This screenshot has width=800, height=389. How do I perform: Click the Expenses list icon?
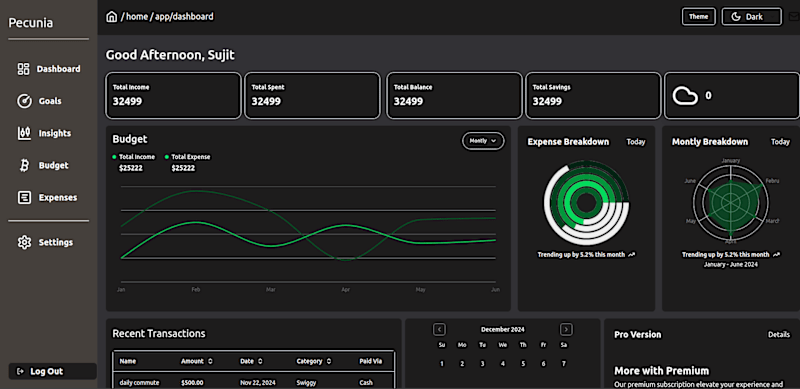[x=24, y=198]
